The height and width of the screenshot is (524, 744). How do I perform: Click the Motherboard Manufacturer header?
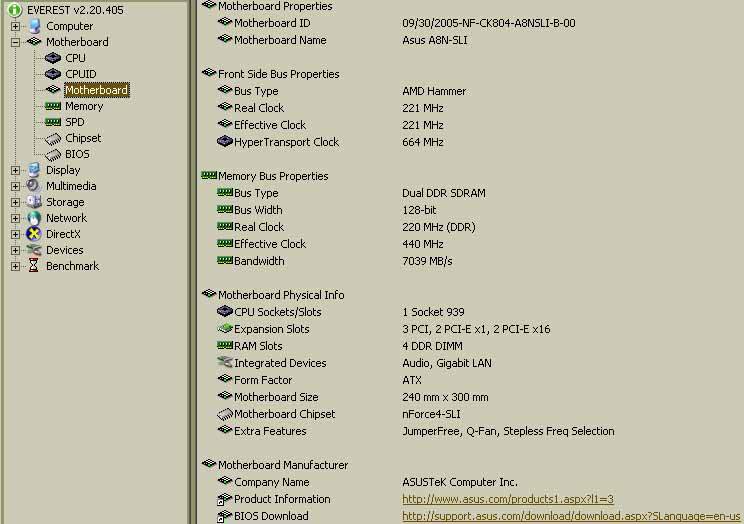click(283, 465)
